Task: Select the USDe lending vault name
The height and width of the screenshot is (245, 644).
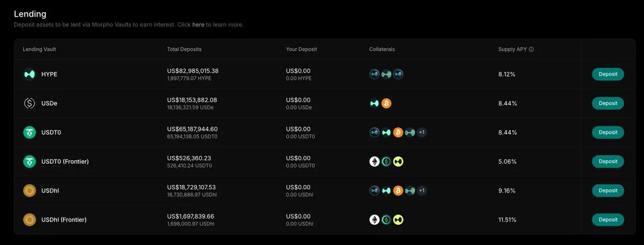Action: (49, 103)
